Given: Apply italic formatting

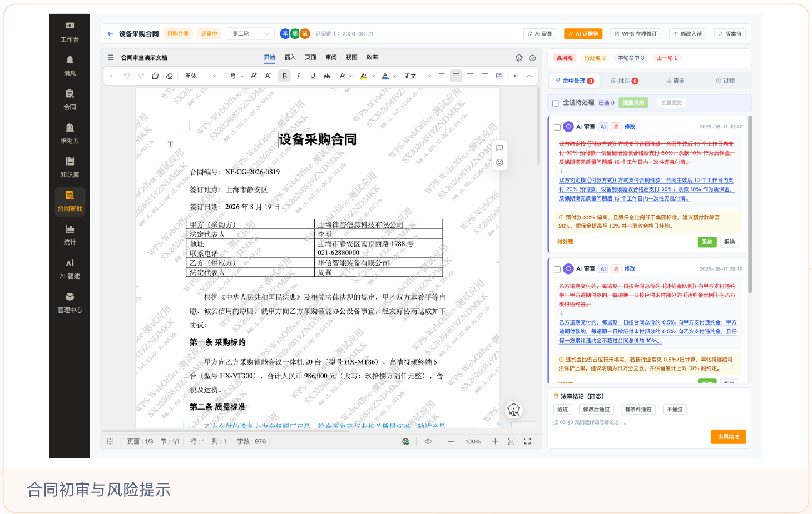Looking at the screenshot, I should pos(299,76).
